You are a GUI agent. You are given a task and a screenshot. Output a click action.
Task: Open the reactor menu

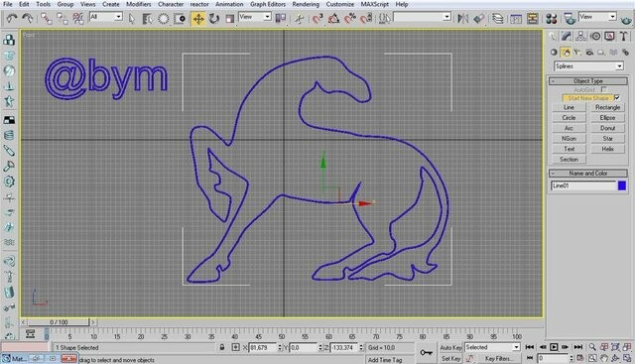point(199,4)
